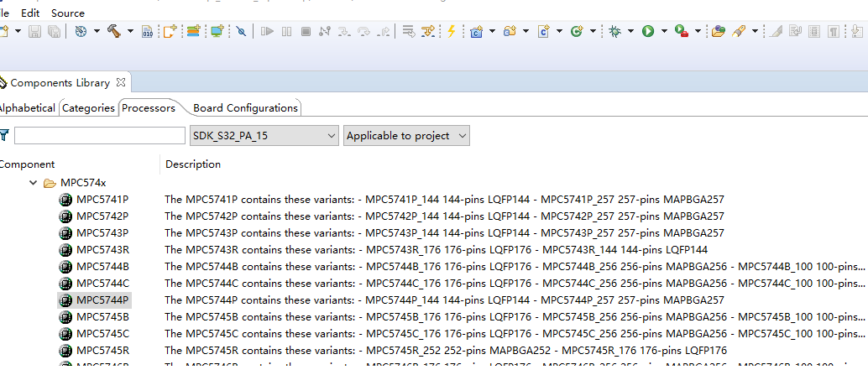868x370 pixels.
Task: Select the MPC5743R processor
Action: (102, 249)
